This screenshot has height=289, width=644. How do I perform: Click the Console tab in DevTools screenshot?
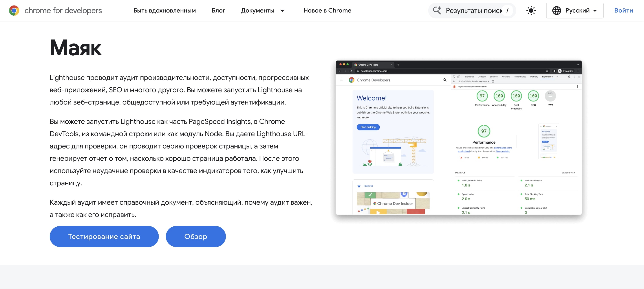[x=481, y=77]
